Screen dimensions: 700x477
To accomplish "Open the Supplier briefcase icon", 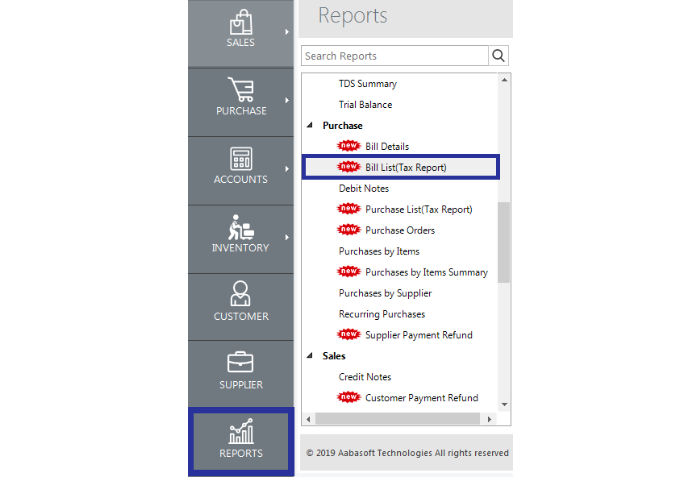I will pos(240,362).
